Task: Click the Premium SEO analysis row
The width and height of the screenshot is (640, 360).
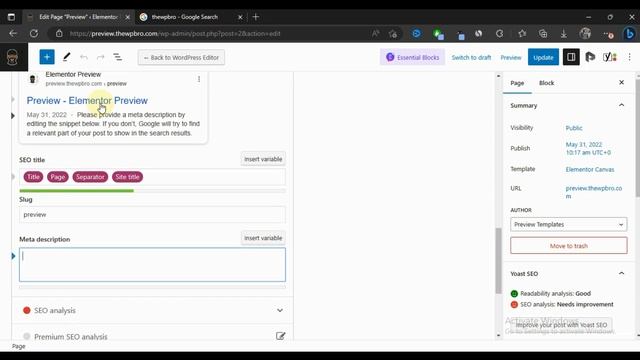Action: pos(152,336)
